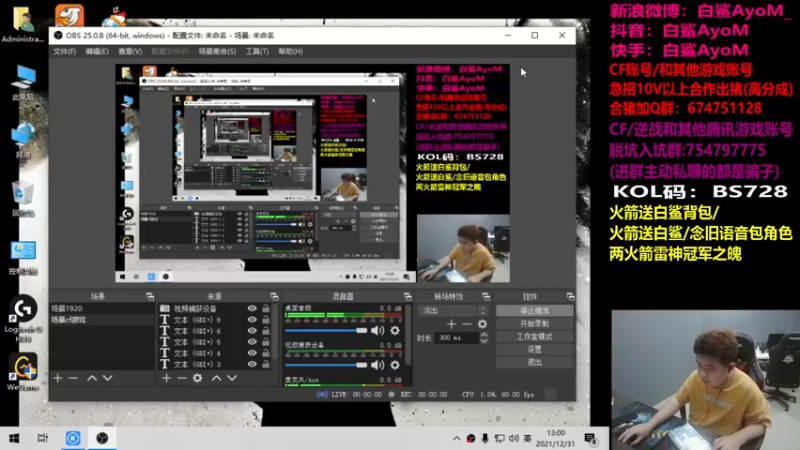Move the selected source down
Screen dimensions: 800x450
coord(232,378)
